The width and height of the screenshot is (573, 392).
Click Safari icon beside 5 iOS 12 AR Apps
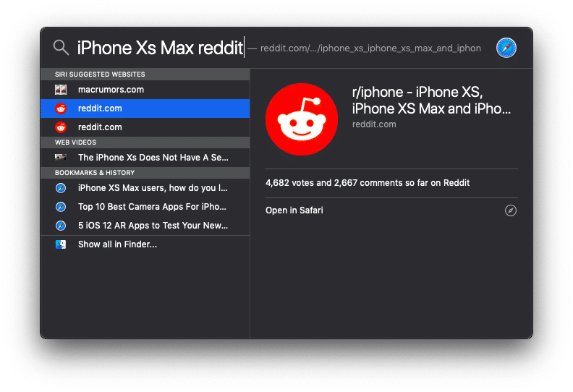(61, 226)
